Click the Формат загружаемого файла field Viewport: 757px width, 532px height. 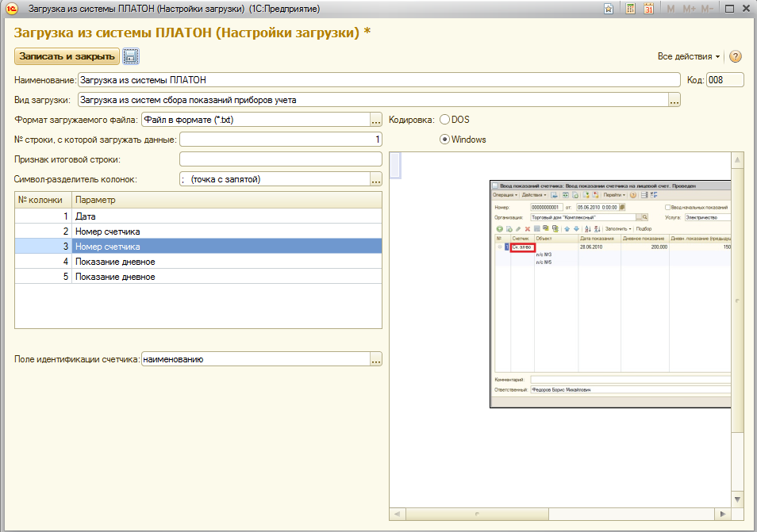tap(256, 120)
